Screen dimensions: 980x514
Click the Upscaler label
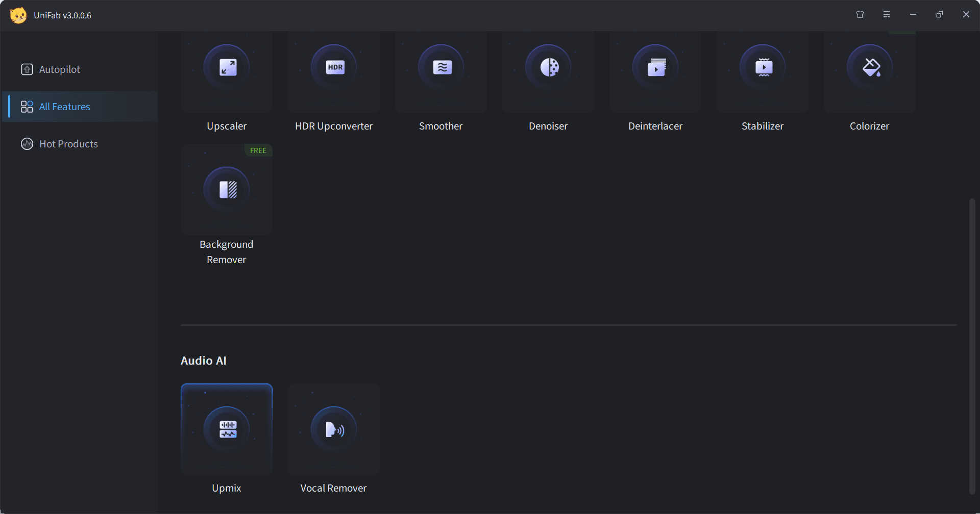(x=227, y=126)
